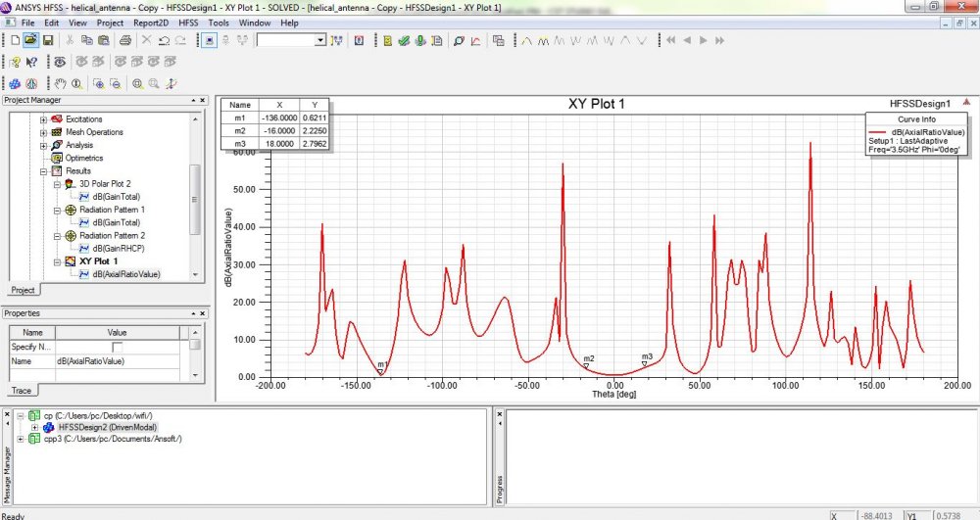Click the eye visibility toolbar icon

pos(60,62)
